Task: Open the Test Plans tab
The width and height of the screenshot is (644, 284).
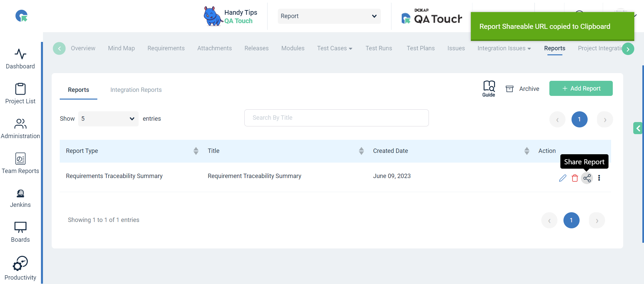Action: 421,48
